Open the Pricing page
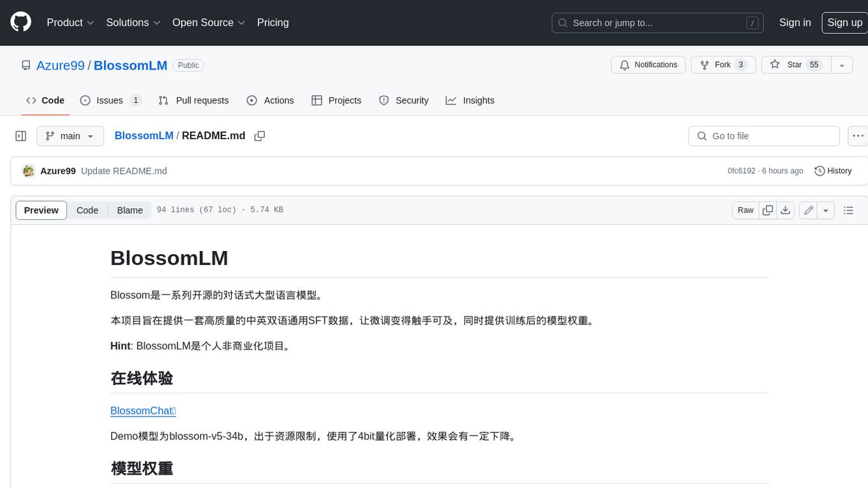The height and width of the screenshot is (488, 868). tap(273, 22)
